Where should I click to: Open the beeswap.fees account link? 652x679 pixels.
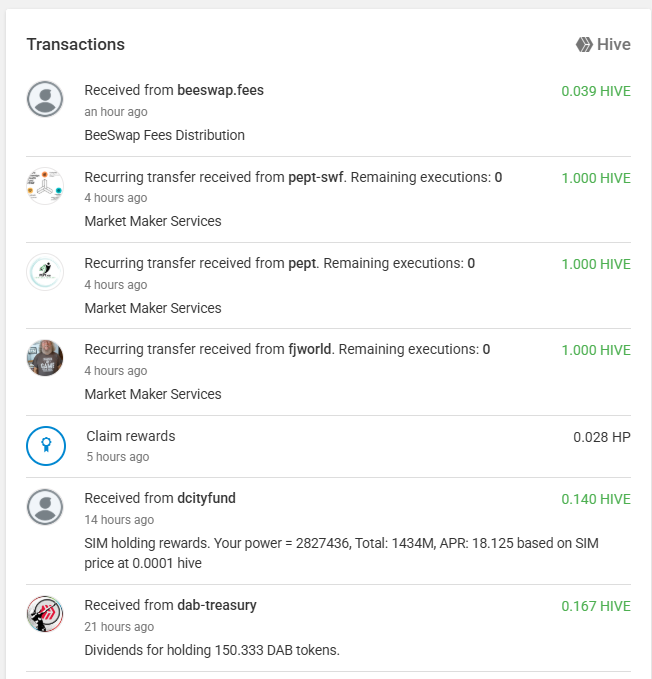coord(220,90)
